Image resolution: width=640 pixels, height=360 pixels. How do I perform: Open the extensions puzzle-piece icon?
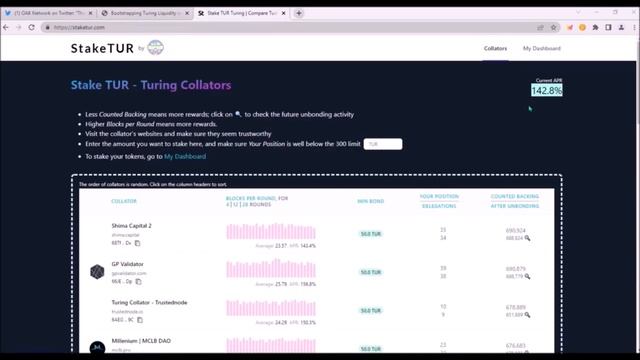596,27
